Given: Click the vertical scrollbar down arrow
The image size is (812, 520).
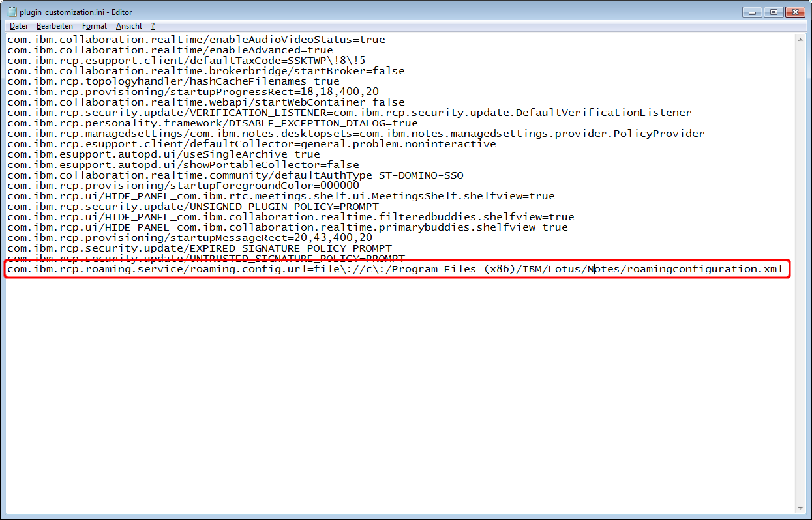Looking at the screenshot, I should click(801, 508).
